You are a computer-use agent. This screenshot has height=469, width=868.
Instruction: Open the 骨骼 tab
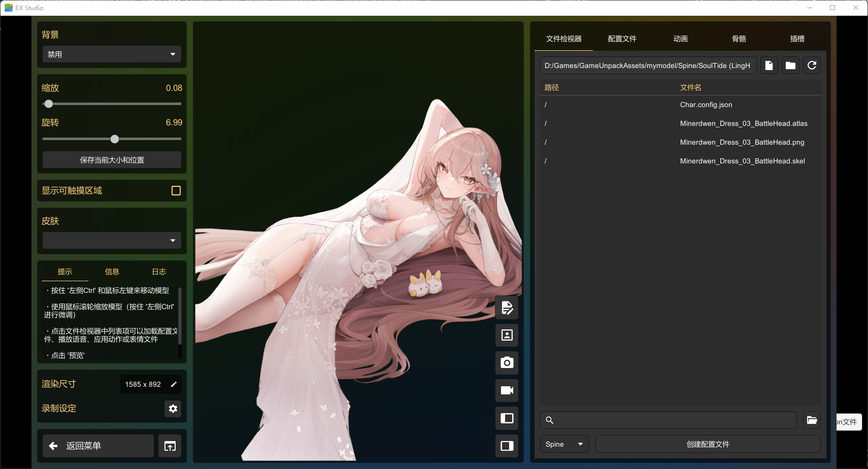point(739,39)
